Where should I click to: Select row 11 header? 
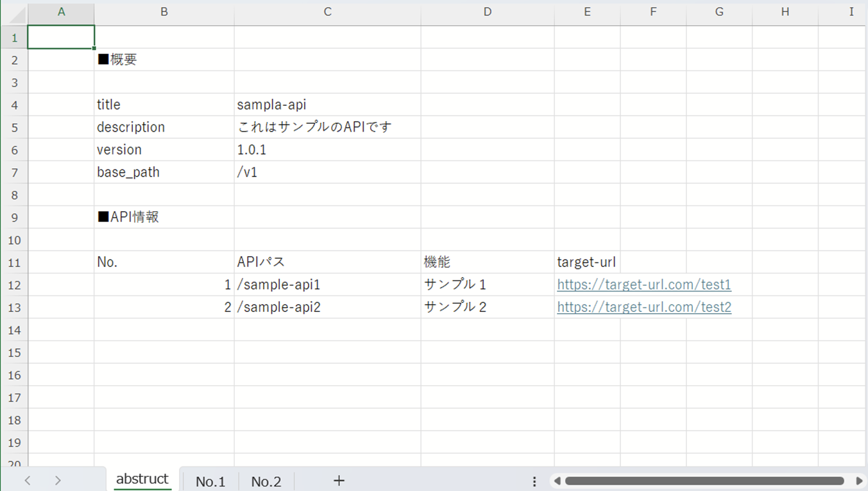[x=14, y=262]
